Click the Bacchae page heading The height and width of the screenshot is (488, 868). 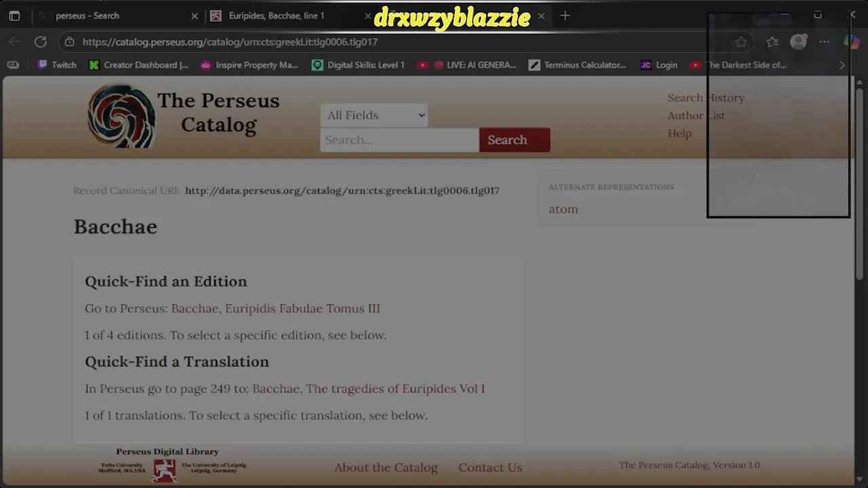(115, 226)
